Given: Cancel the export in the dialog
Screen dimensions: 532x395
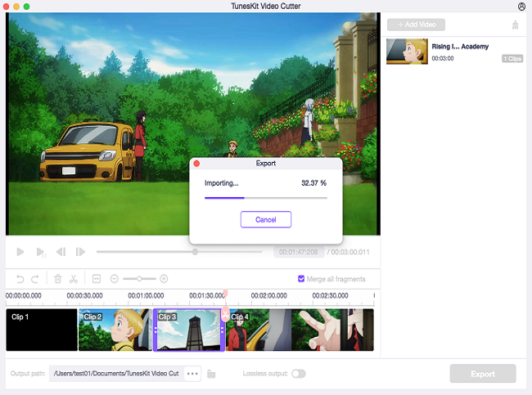Looking at the screenshot, I should [x=266, y=219].
